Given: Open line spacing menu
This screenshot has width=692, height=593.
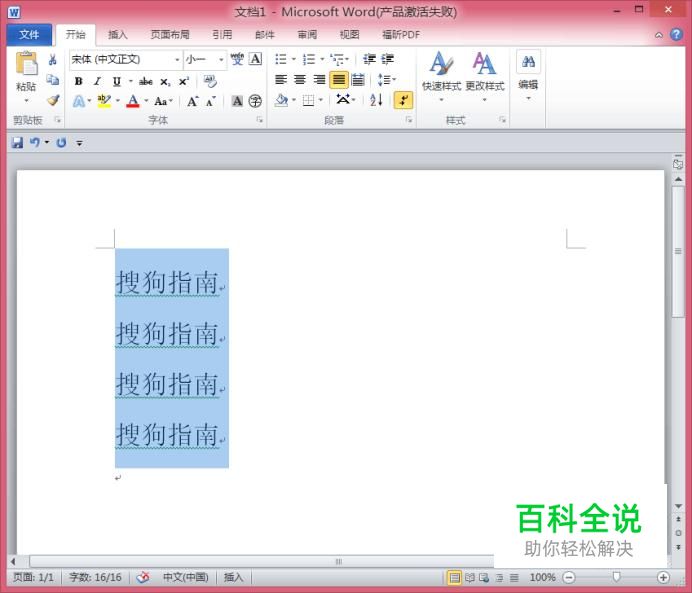Looking at the screenshot, I should point(386,79).
